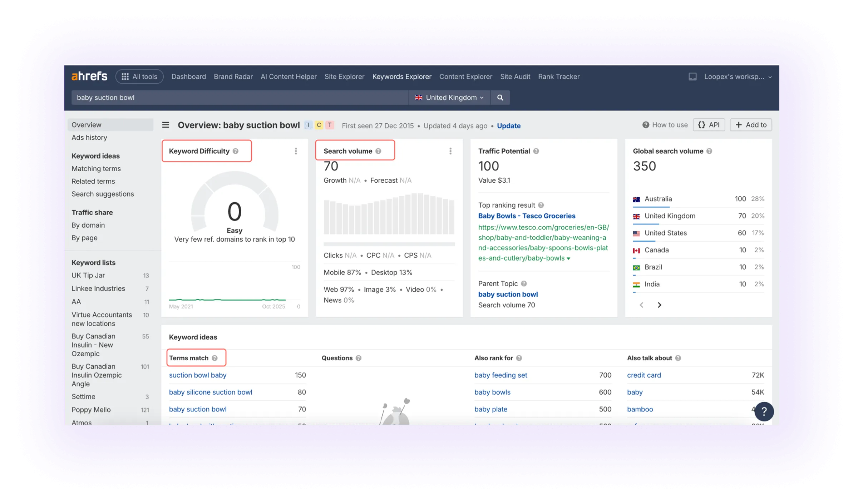858x504 pixels.
Task: Click the Update link near the keyword title
Action: pyautogui.click(x=509, y=126)
